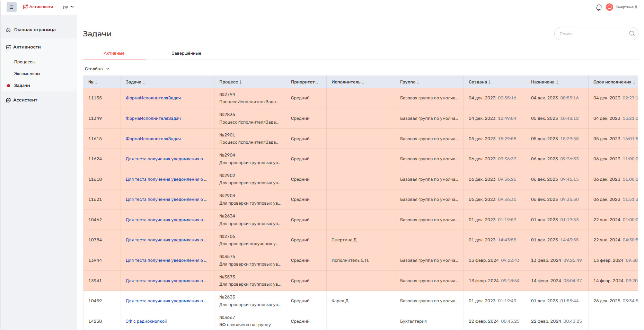Open Активности section in sidebar

pyautogui.click(x=27, y=47)
